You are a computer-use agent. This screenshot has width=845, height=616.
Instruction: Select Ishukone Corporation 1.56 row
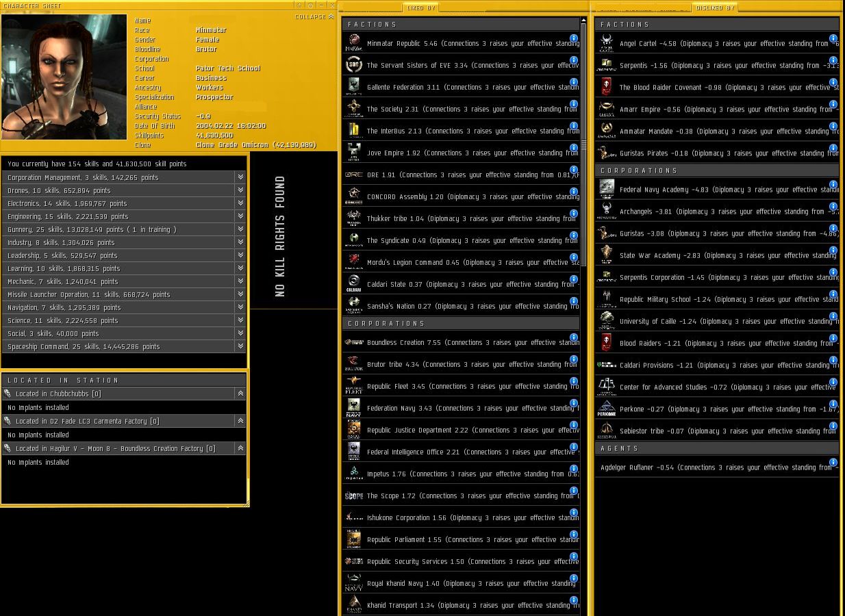[460, 517]
